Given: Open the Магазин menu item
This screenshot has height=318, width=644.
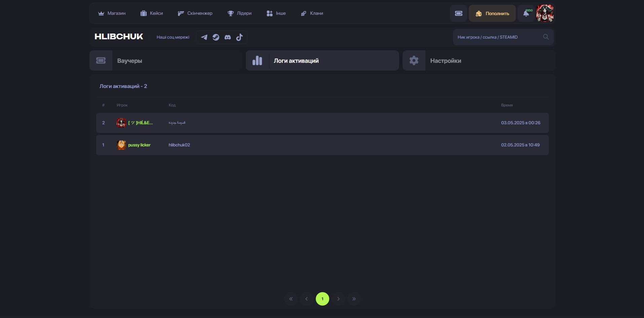Looking at the screenshot, I should coord(112,13).
